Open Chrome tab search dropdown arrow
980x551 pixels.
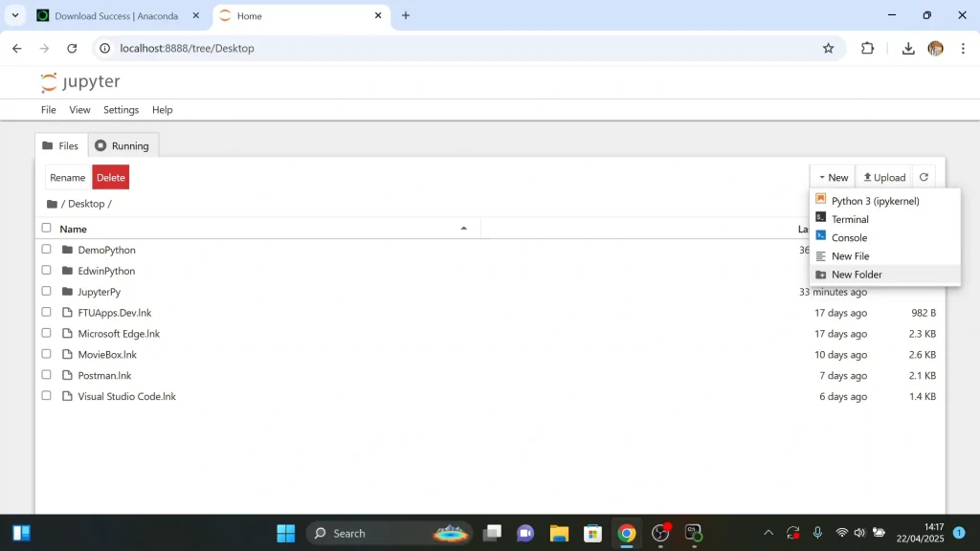pos(15,15)
